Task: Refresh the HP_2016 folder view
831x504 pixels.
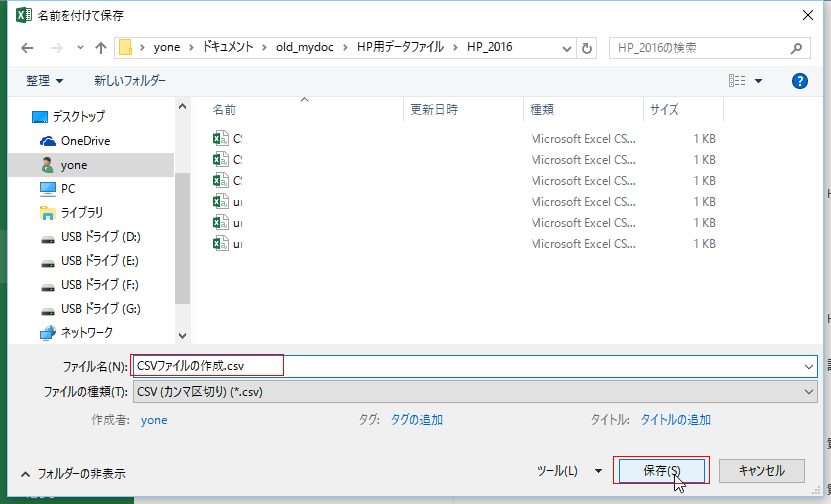Action: coord(587,48)
